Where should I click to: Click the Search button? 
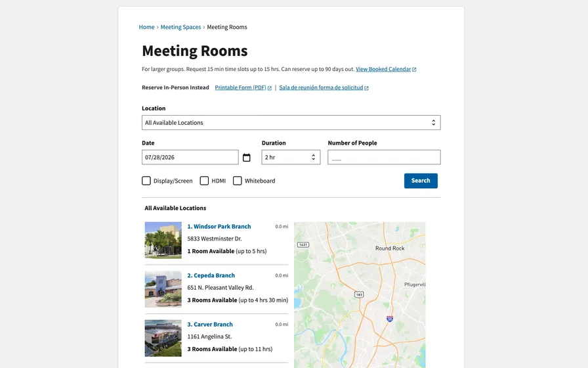point(421,181)
